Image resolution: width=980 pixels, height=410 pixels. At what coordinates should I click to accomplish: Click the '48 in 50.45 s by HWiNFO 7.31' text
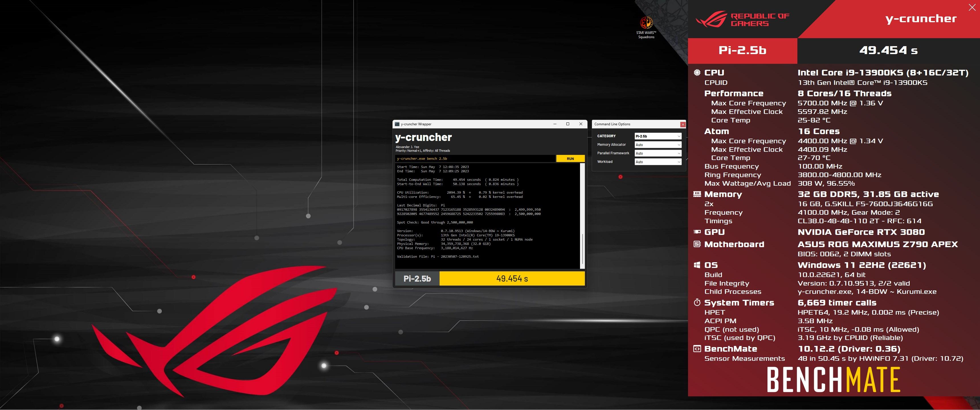tap(853, 359)
